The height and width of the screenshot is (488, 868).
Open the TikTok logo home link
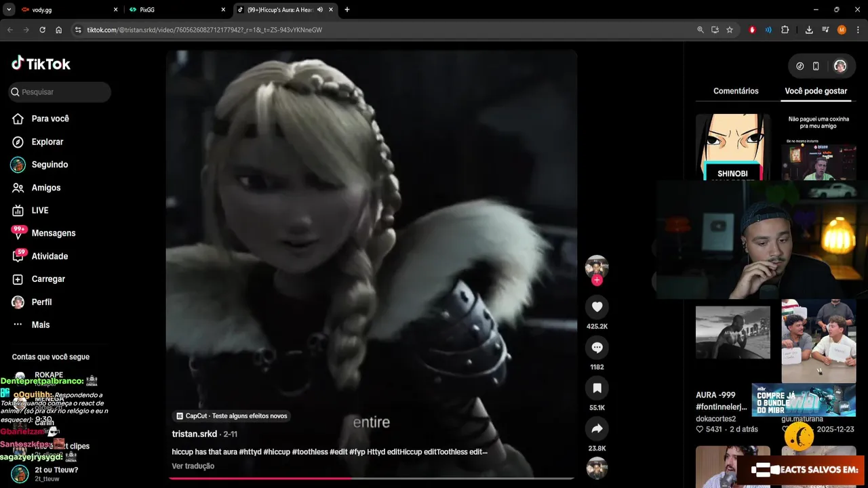pos(41,64)
